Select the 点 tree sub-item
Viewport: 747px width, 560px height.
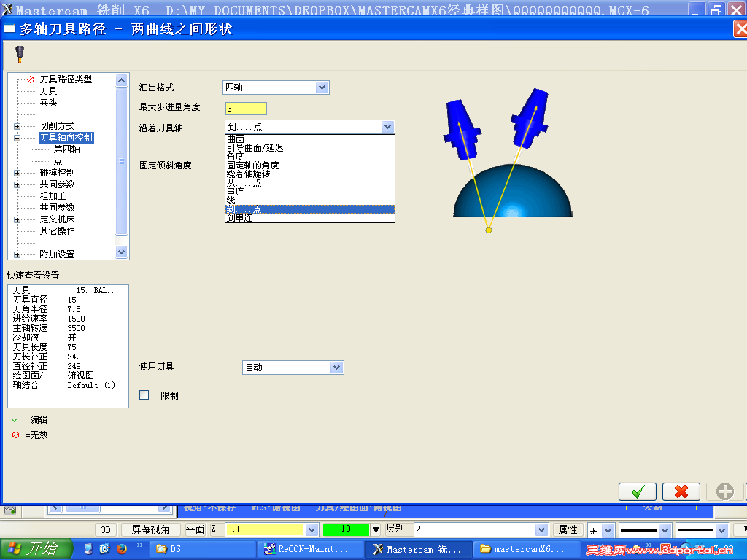coord(58,161)
